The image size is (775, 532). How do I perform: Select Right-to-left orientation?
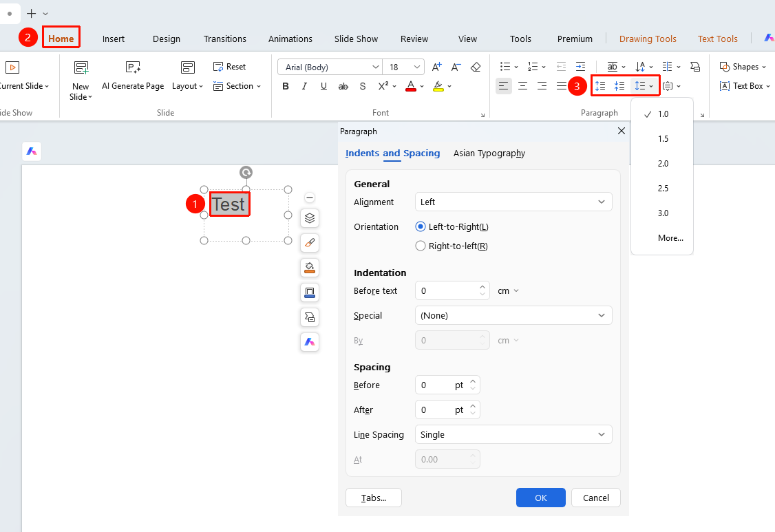pos(421,246)
